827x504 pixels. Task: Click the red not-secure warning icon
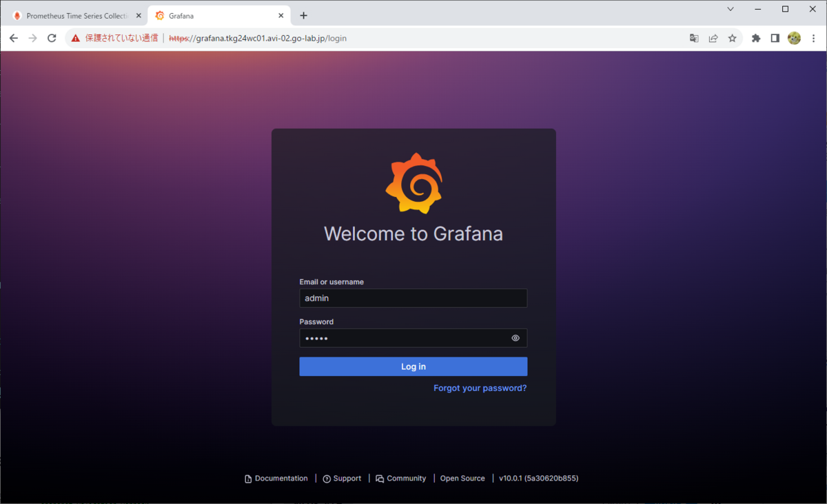[76, 39]
